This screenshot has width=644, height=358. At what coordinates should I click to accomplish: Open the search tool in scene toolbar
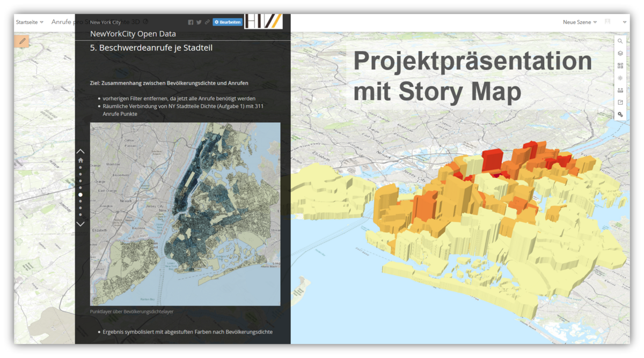tap(620, 41)
